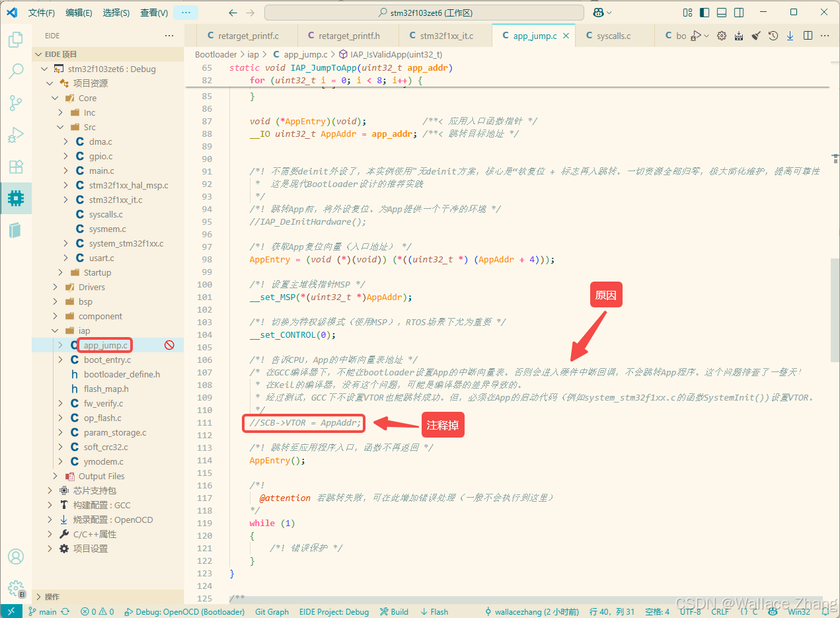Open the 编辑(E) menu
Screen dimensions: 840x618
(x=79, y=13)
